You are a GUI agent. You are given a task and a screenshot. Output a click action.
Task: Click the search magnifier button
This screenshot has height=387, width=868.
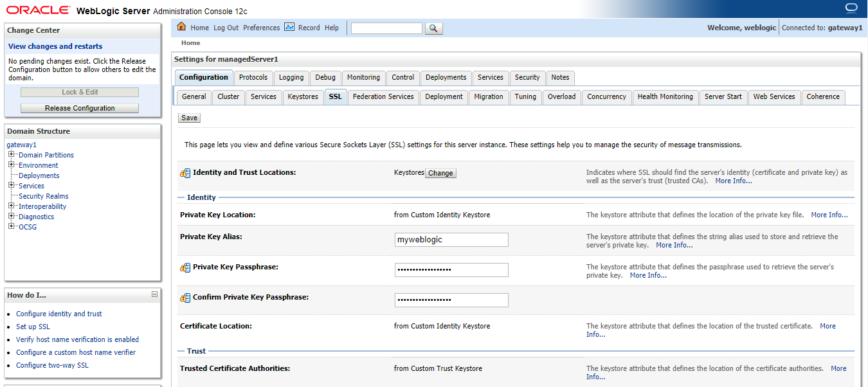click(x=434, y=28)
